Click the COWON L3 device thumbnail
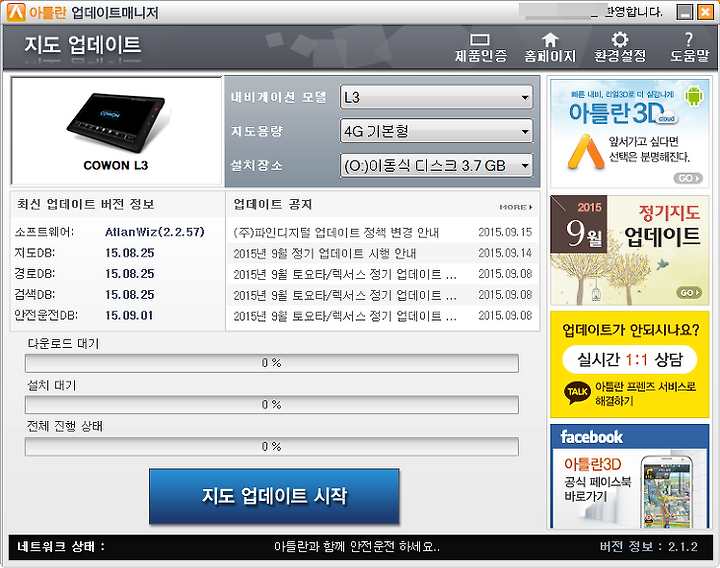The image size is (720, 568). coord(116,131)
